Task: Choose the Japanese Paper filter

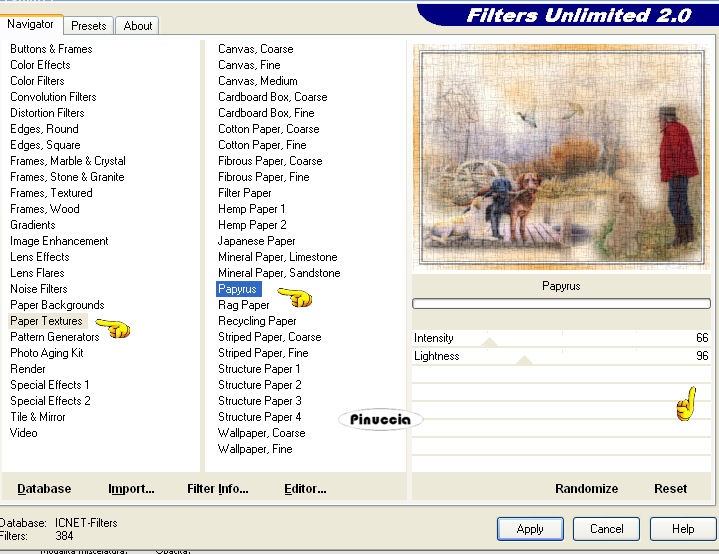Action: pos(256,241)
